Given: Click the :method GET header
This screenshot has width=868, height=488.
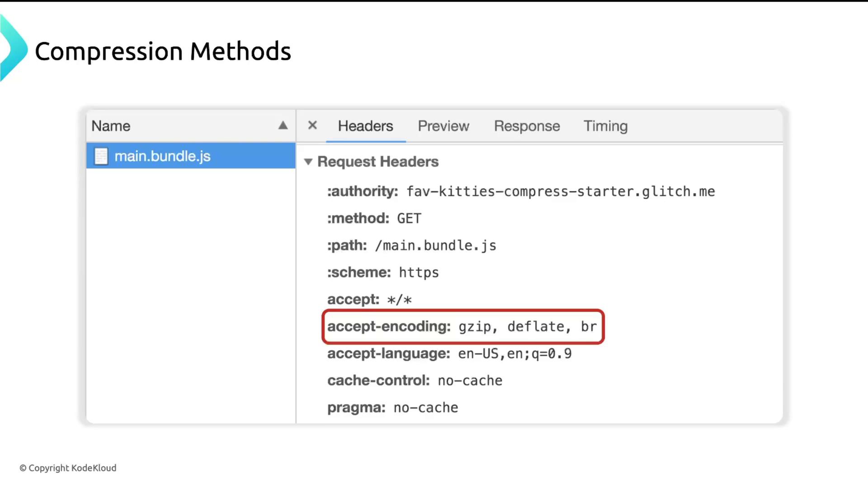Looking at the screenshot, I should tap(374, 219).
